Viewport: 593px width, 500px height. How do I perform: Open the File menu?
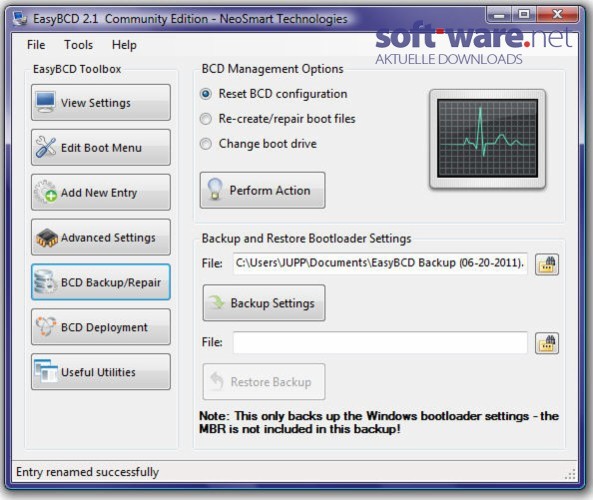36,45
